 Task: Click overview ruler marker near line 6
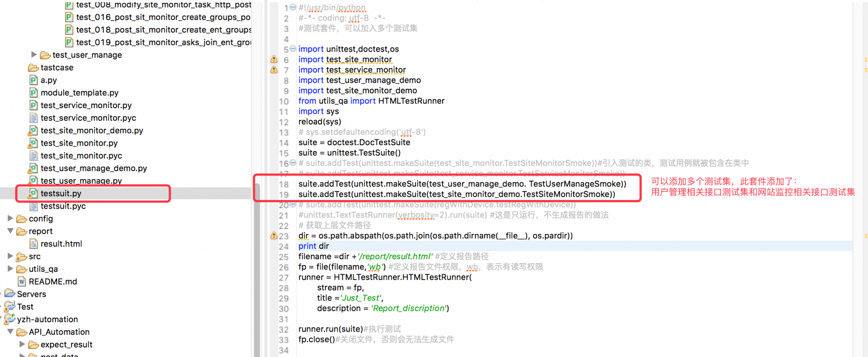[x=866, y=60]
